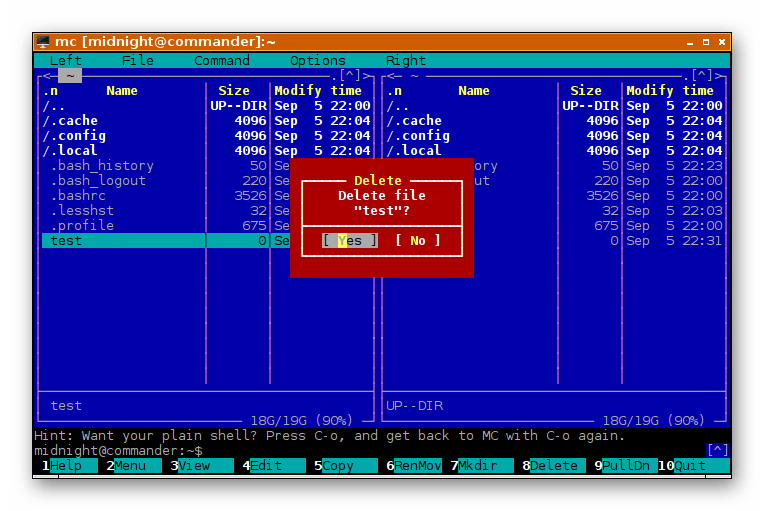
Task: Open the Right panel menu
Action: click(x=405, y=60)
